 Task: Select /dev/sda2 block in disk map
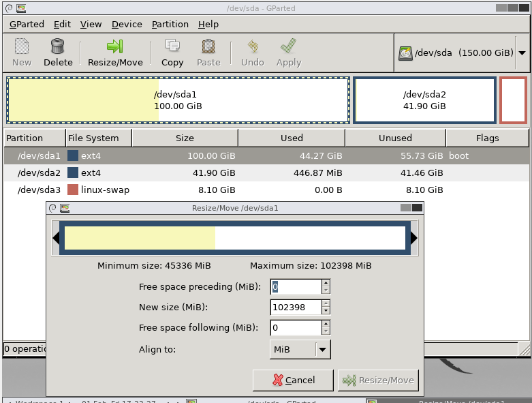click(425, 100)
